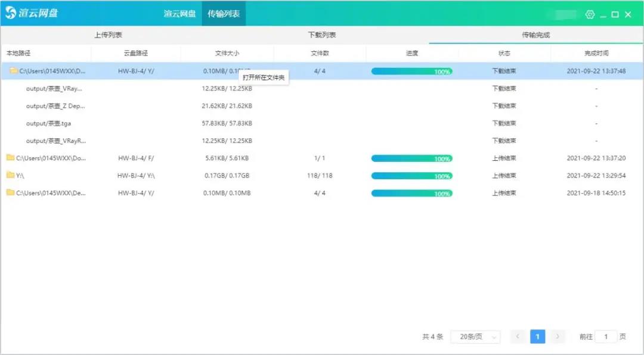
Task: Click 打开所在文件夹 tooltip button
Action: (x=264, y=78)
